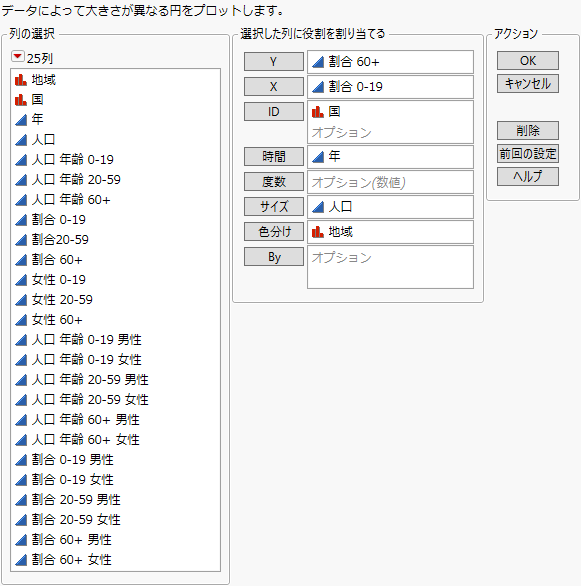Image resolution: width=581 pixels, height=586 pixels.
Task: Click 割合 0-19 assigned to X role
Action: click(390, 87)
